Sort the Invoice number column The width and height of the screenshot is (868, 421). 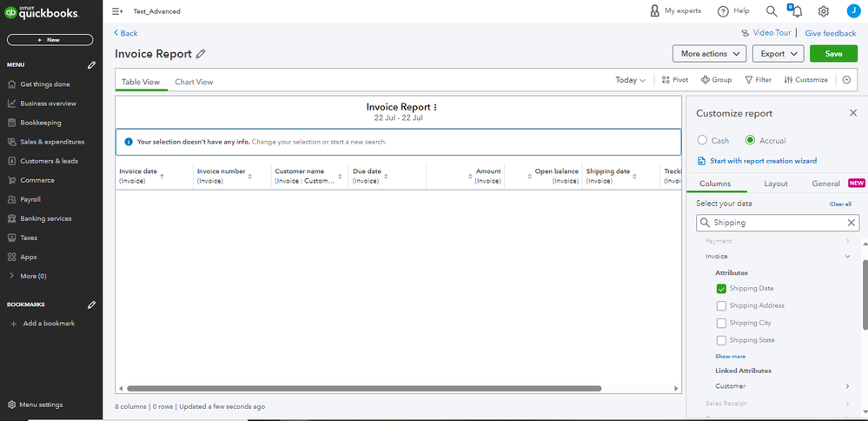(x=249, y=177)
